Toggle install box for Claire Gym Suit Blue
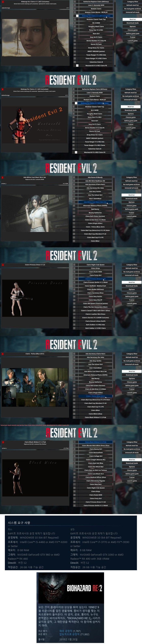Viewport: 142px width, 644px height. [74, 463]
